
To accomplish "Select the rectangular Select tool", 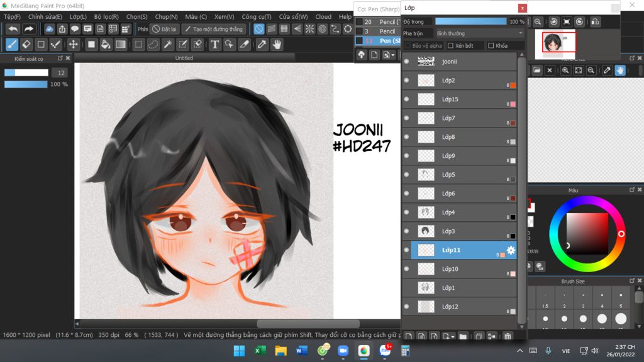I will (x=139, y=45).
